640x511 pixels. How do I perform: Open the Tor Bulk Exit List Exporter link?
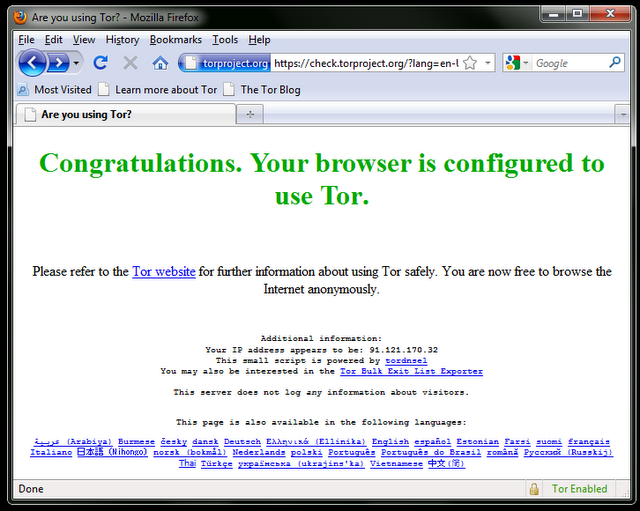coord(411,371)
